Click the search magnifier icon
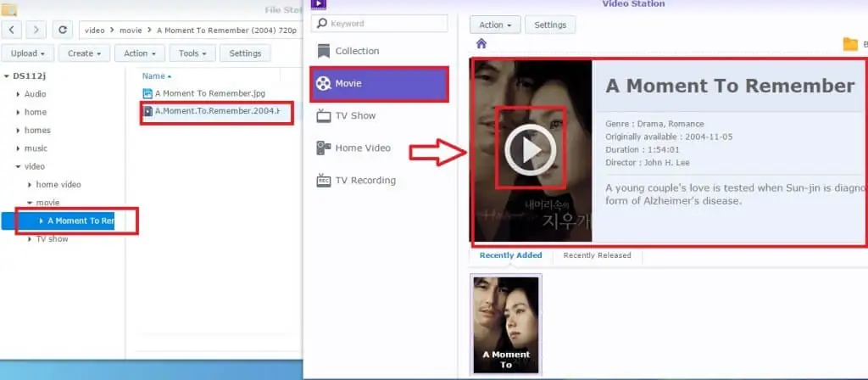 click(x=321, y=24)
